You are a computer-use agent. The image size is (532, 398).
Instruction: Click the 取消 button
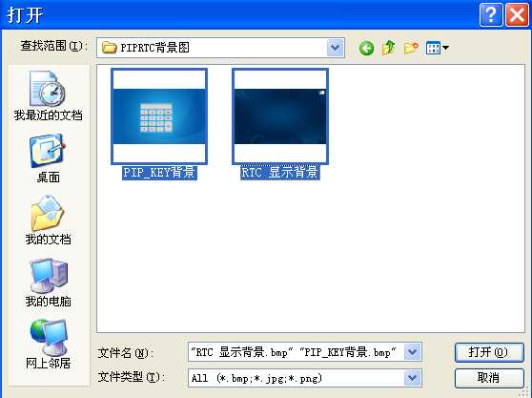point(489,378)
